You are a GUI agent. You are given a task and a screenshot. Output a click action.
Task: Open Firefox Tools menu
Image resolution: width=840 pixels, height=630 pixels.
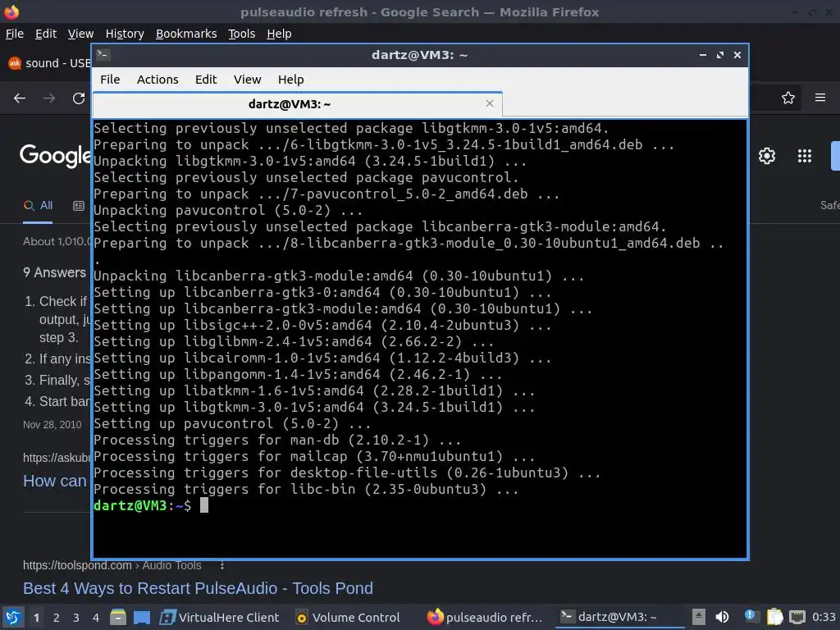point(242,34)
